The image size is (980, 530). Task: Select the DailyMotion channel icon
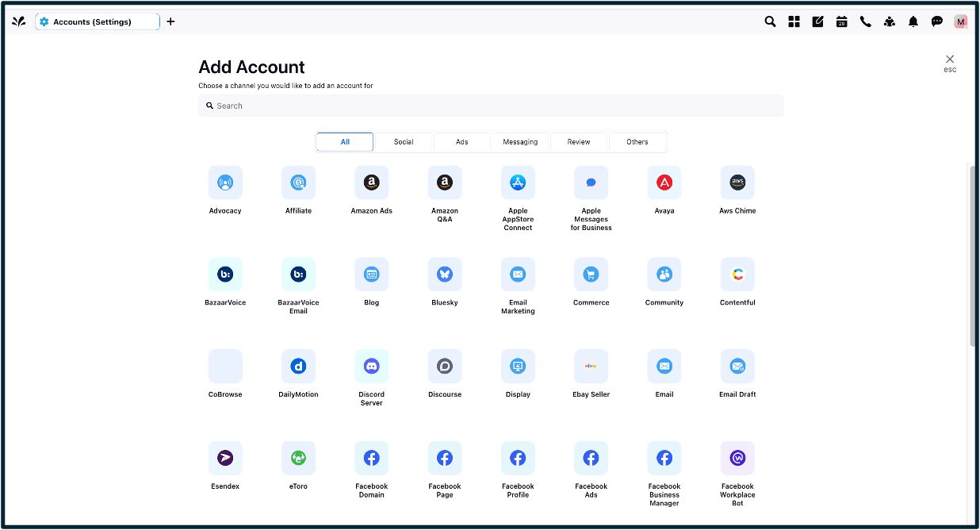coord(298,367)
